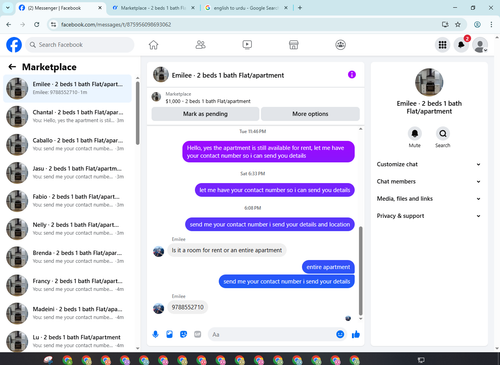Expand Media, files and links section

[429, 199]
